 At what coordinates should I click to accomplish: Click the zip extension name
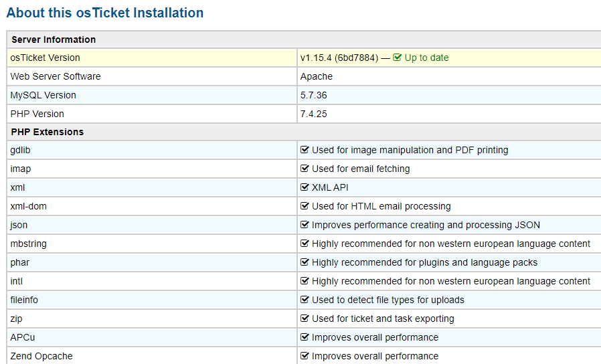16,318
